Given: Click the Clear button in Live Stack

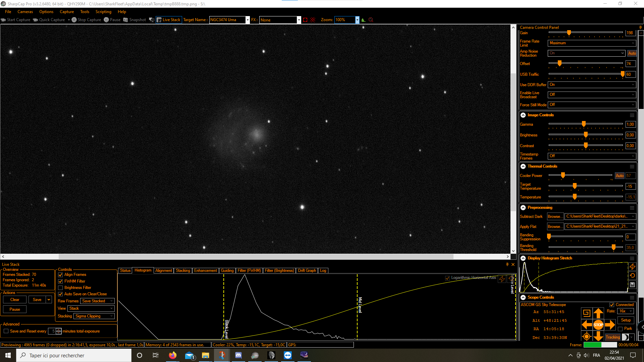Looking at the screenshot, I should pyautogui.click(x=15, y=300).
